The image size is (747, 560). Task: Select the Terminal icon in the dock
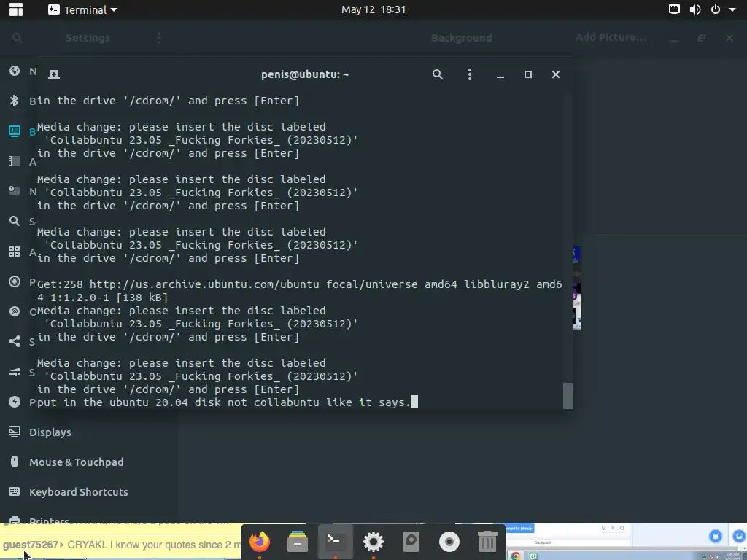pyautogui.click(x=336, y=542)
